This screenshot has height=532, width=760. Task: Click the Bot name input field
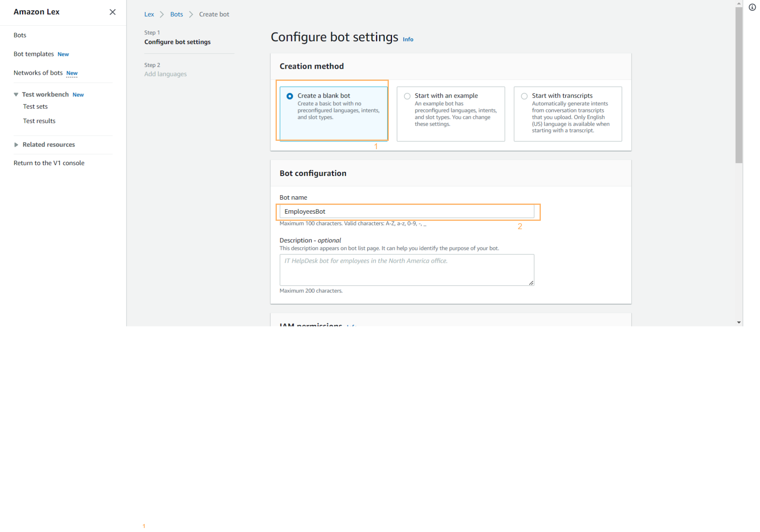[x=407, y=212]
